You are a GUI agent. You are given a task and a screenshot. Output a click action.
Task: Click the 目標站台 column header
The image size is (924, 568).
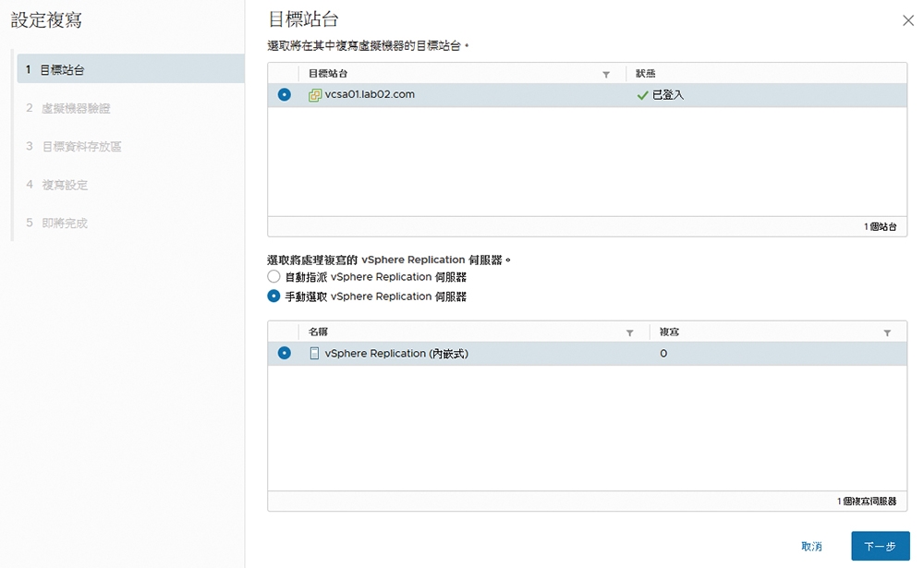(328, 74)
